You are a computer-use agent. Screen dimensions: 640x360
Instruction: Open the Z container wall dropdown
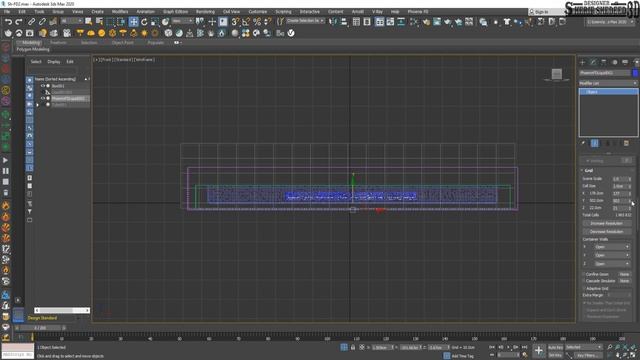(611, 264)
